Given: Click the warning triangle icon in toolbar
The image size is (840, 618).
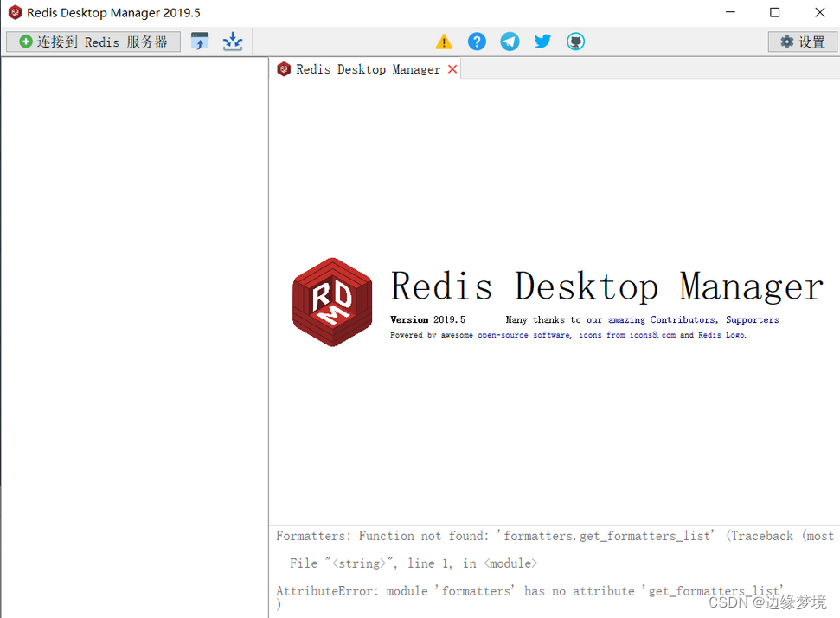Looking at the screenshot, I should point(444,41).
